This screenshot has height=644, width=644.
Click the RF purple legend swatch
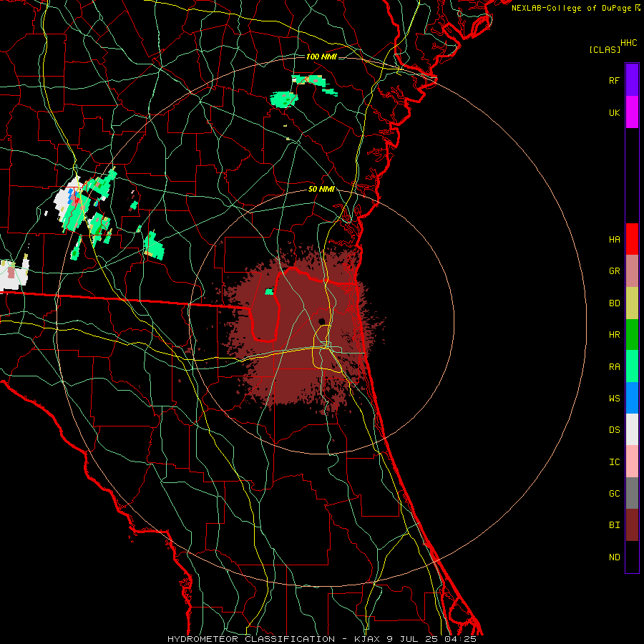pyautogui.click(x=632, y=80)
